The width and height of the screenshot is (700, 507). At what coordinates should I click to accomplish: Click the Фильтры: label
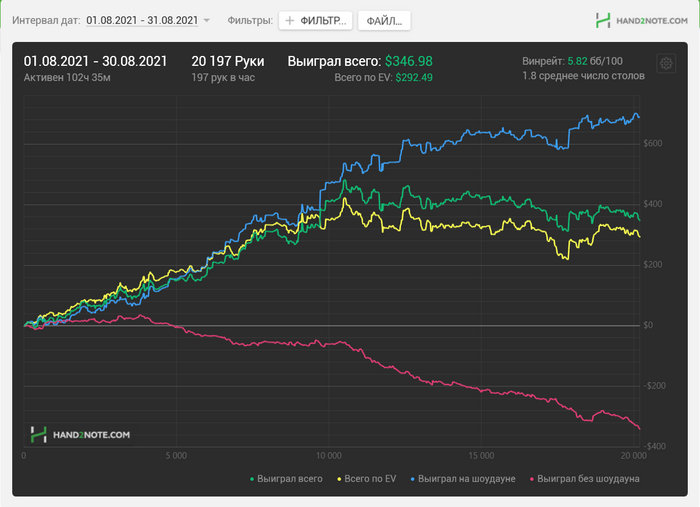(250, 21)
